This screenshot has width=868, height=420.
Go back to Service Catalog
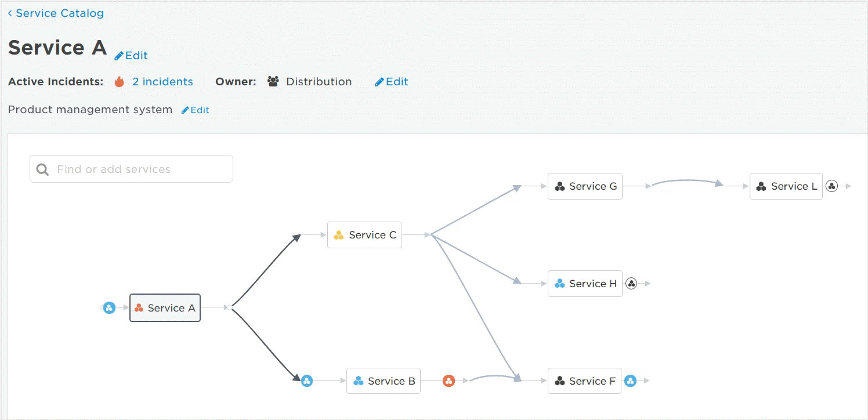[x=56, y=13]
